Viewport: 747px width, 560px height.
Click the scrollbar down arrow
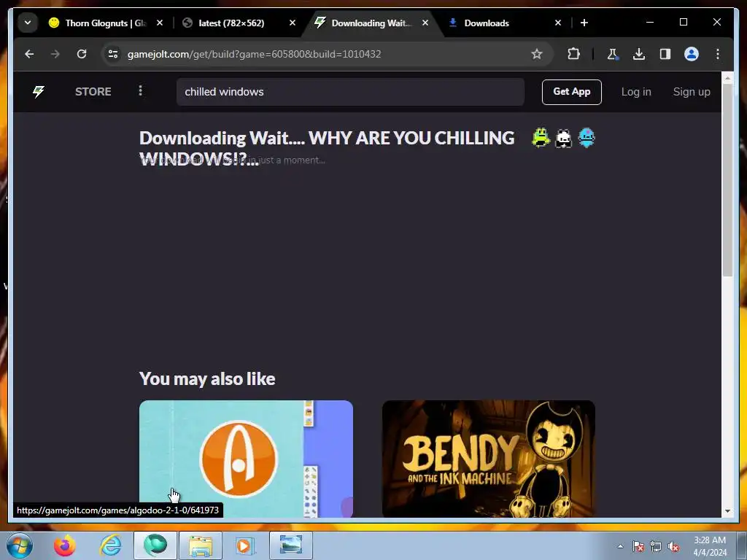[x=727, y=511]
